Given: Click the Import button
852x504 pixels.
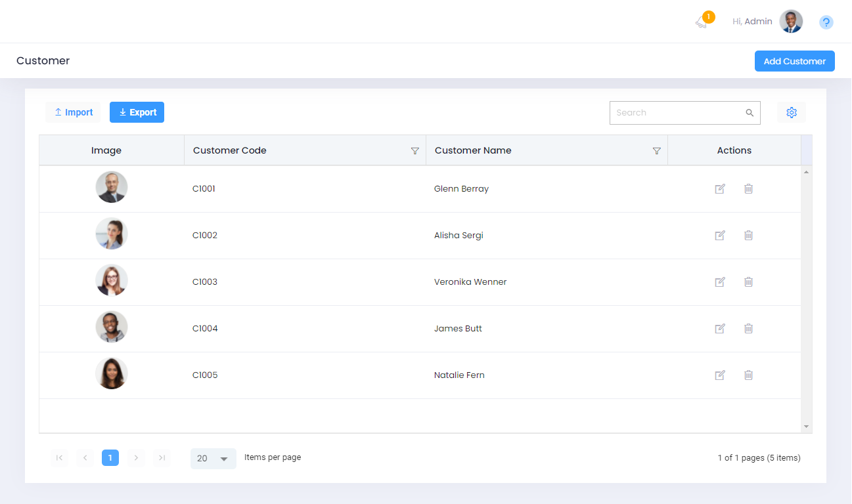Looking at the screenshot, I should click(x=73, y=112).
